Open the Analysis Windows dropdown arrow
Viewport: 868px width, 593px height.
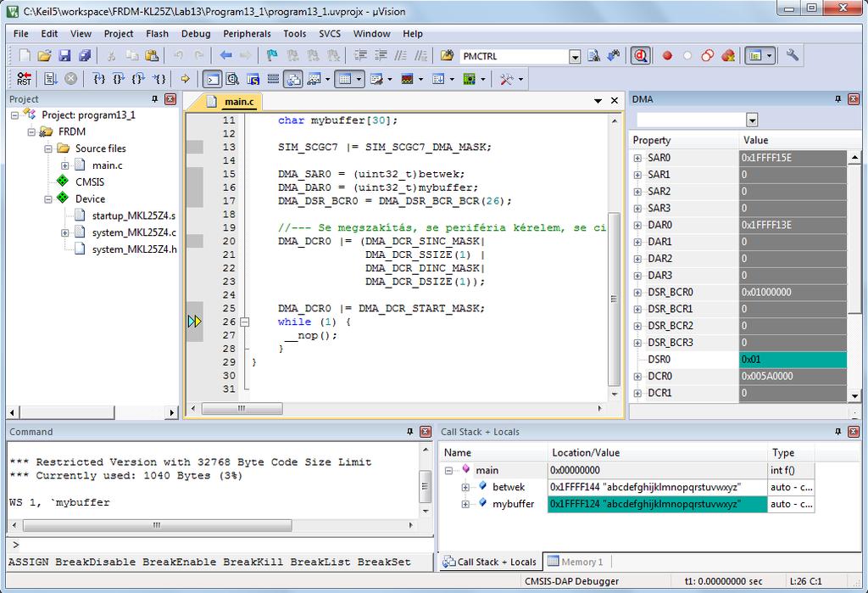[x=420, y=79]
